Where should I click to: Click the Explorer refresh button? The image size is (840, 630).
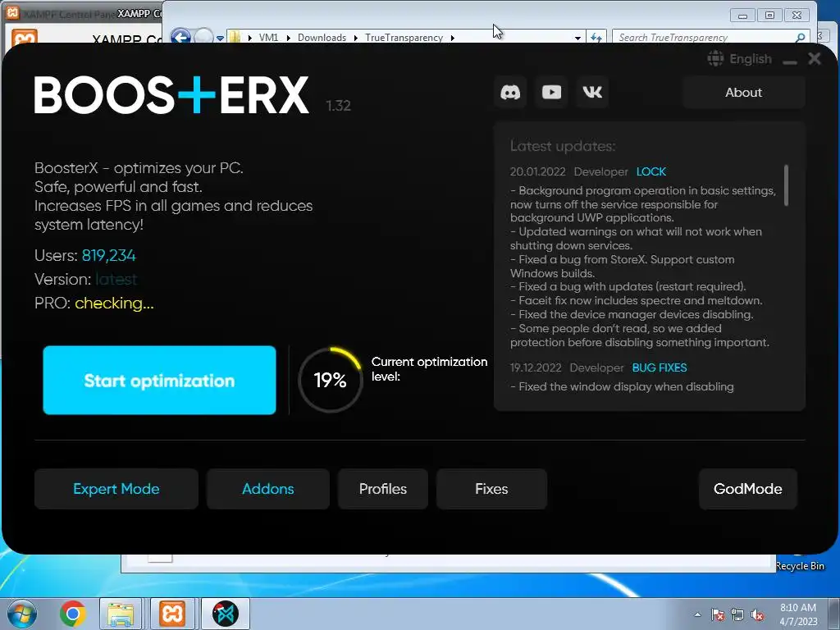click(x=596, y=37)
